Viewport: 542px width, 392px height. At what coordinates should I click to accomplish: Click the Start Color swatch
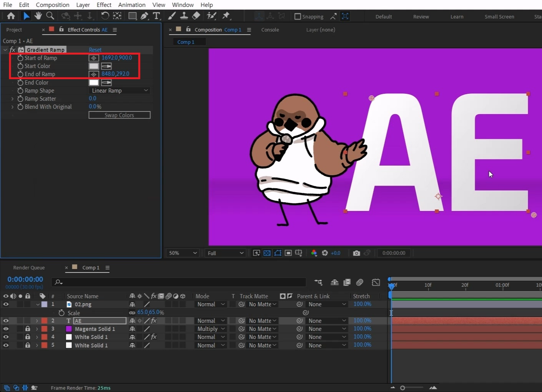tap(94, 66)
